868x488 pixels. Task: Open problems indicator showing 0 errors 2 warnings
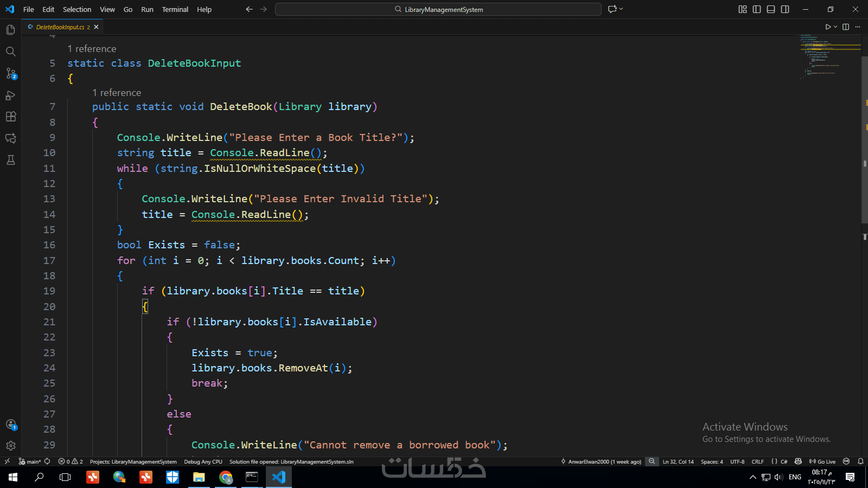point(71,461)
